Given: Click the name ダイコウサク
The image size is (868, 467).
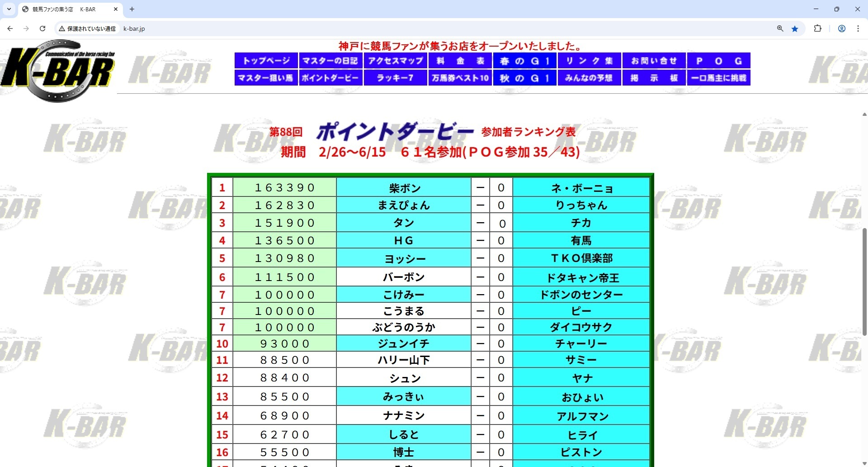Looking at the screenshot, I should [581, 327].
